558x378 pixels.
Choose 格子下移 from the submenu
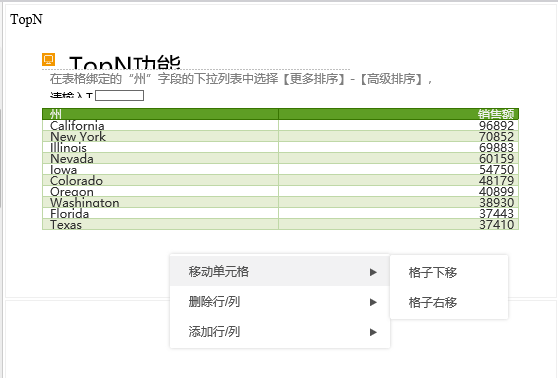[449, 272]
